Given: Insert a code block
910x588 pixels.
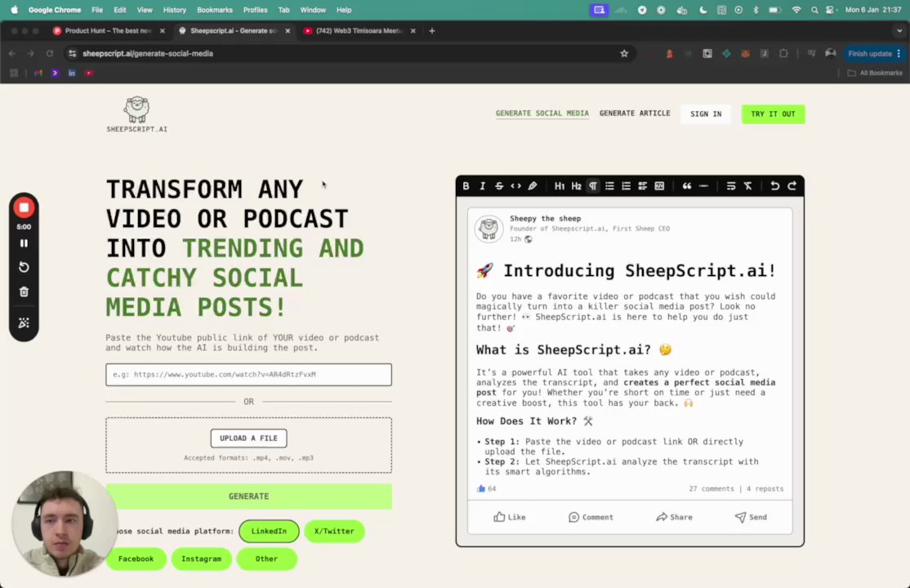Looking at the screenshot, I should tap(659, 185).
